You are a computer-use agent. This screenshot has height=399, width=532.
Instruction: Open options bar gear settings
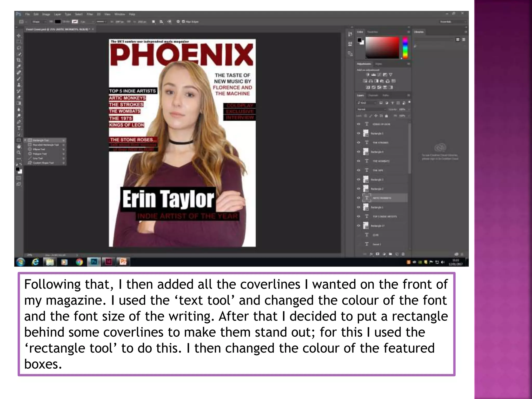pyautogui.click(x=178, y=22)
